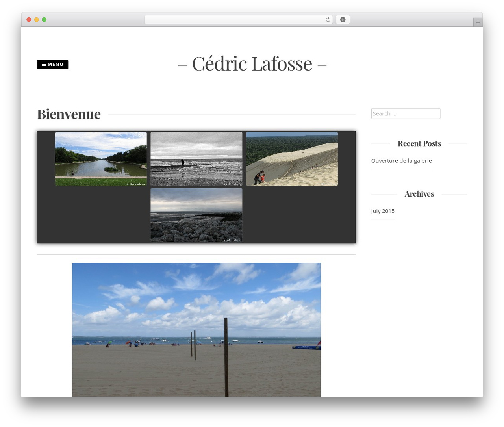
Task: Open the rocky shoreline gallery thumbnail
Action: pyautogui.click(x=196, y=215)
